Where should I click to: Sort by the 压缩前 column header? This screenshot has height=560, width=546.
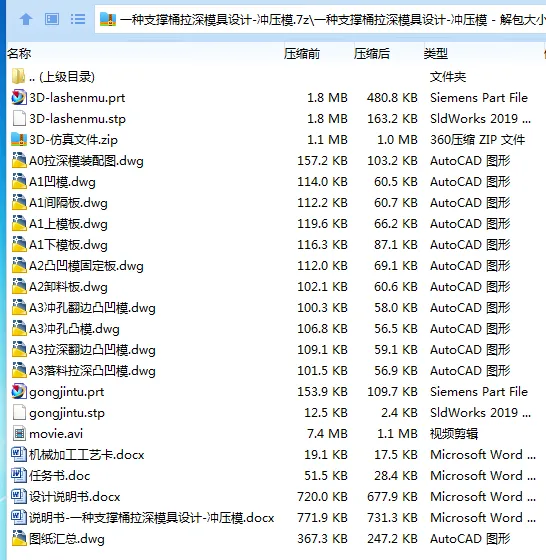coord(302,54)
